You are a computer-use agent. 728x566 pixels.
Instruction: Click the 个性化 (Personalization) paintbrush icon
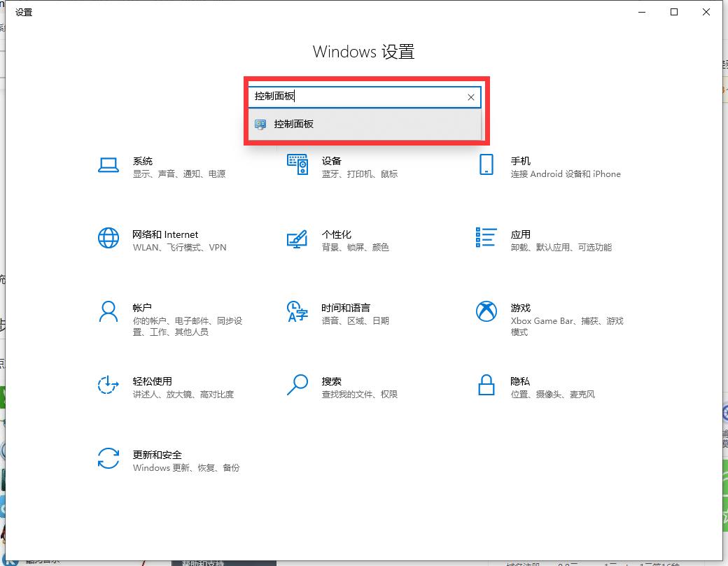[297, 239]
